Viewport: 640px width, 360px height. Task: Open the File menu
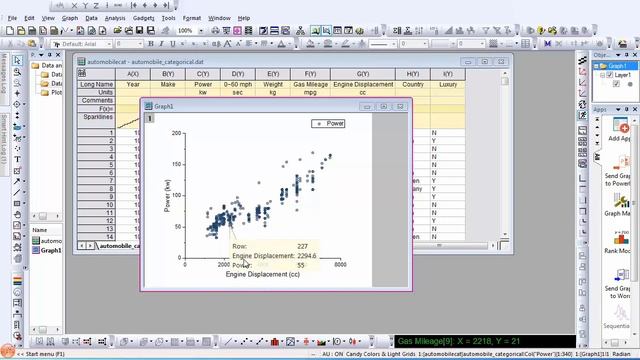(x=12, y=18)
